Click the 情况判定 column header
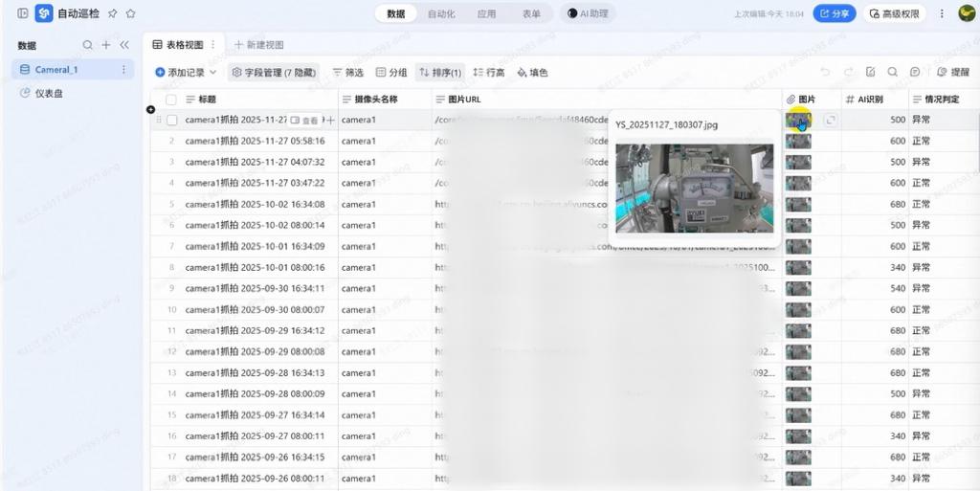This screenshot has height=491, width=980. click(x=945, y=100)
